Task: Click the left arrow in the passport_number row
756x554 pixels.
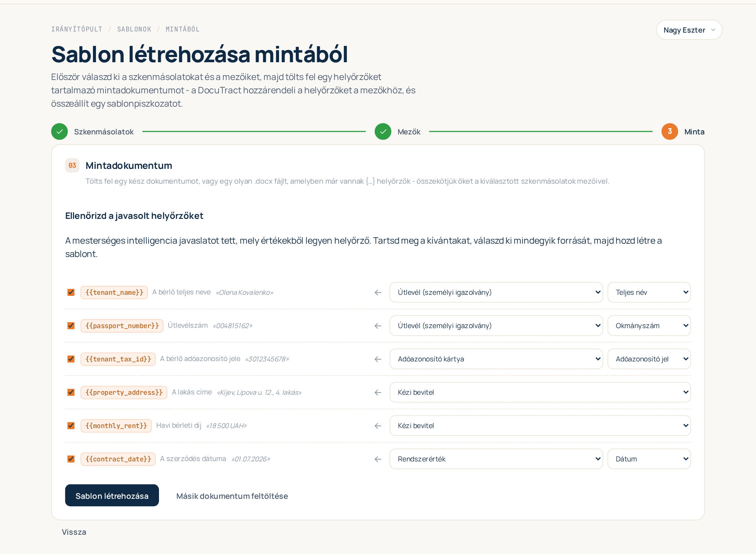Action: click(x=378, y=326)
